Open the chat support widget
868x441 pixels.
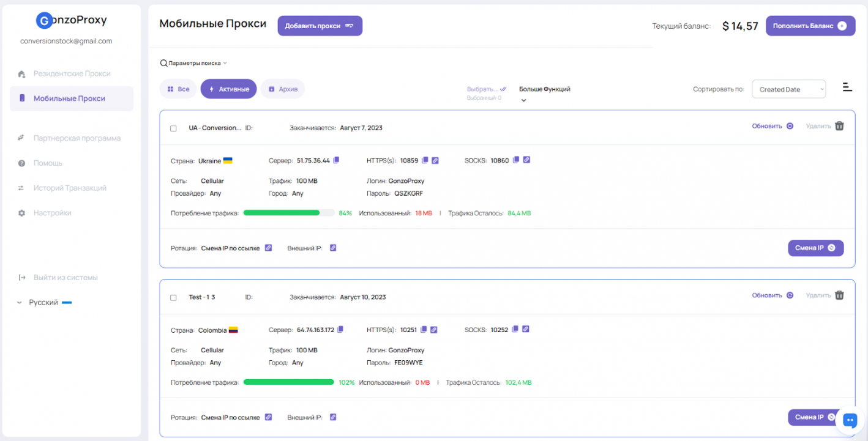(850, 420)
